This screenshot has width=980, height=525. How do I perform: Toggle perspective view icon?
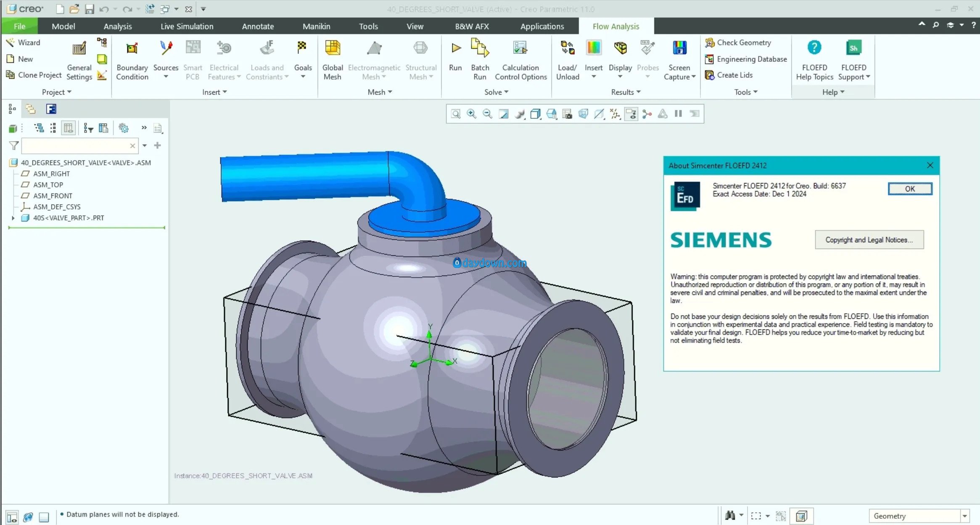583,114
